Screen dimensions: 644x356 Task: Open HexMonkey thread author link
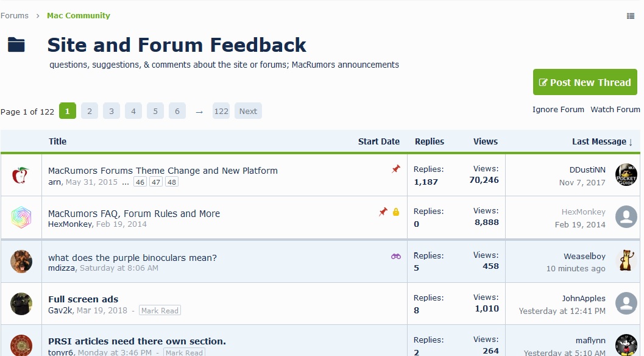coord(70,224)
